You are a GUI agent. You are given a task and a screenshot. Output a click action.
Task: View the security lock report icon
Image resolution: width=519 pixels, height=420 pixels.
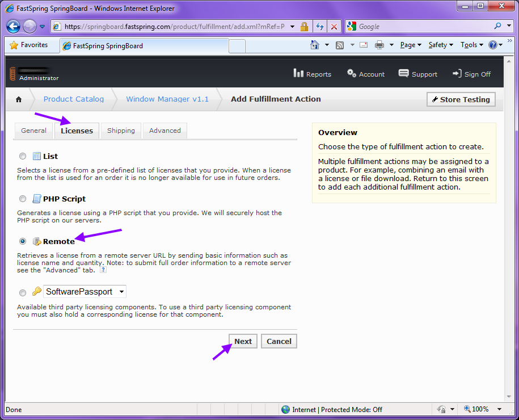(x=304, y=27)
